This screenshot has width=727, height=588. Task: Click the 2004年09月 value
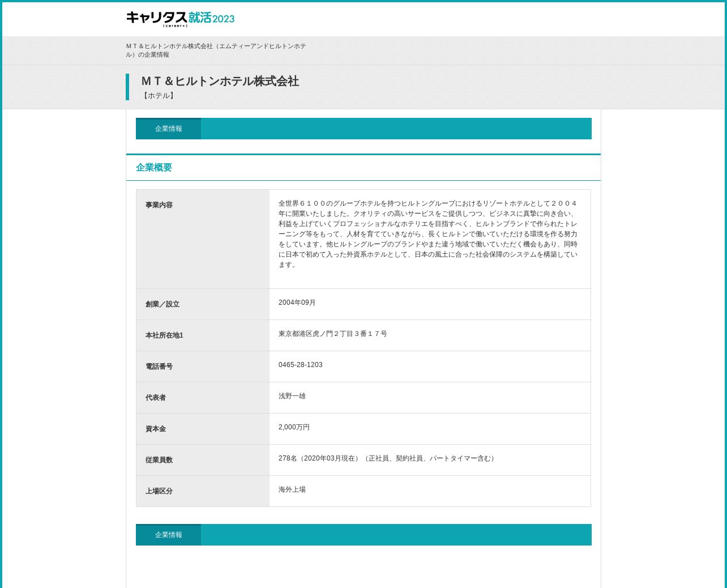[297, 302]
